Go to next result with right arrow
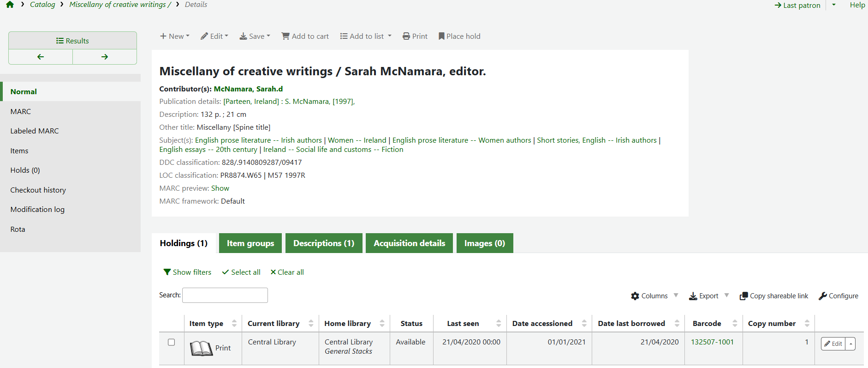The width and height of the screenshot is (868, 368). 105,57
